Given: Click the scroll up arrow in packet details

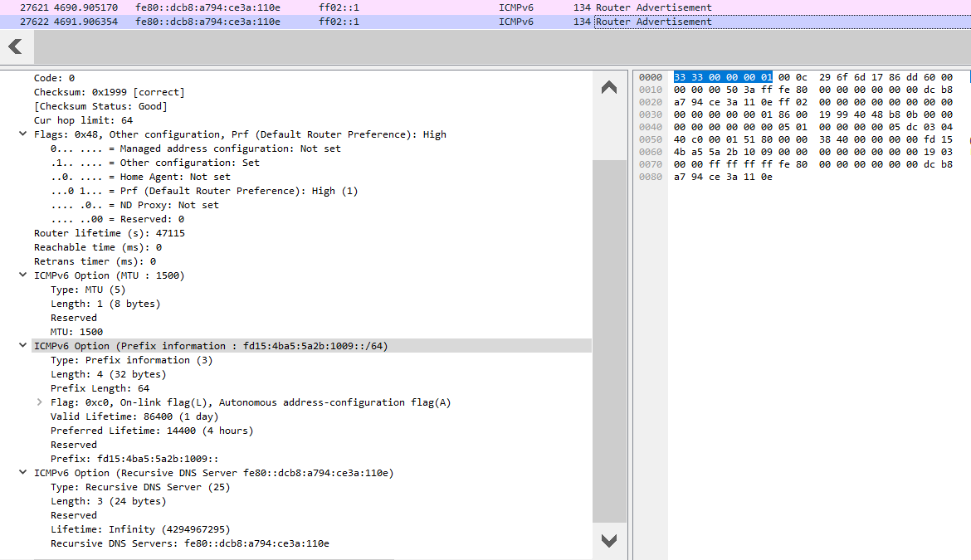Looking at the screenshot, I should pyautogui.click(x=609, y=87).
